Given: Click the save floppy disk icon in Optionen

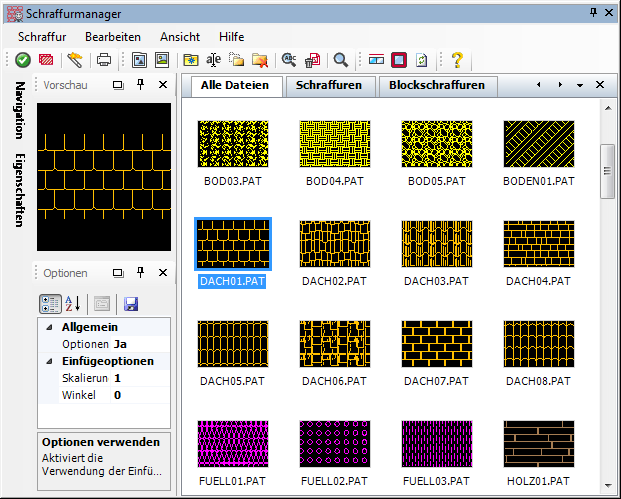Looking at the screenshot, I should (x=131, y=304).
